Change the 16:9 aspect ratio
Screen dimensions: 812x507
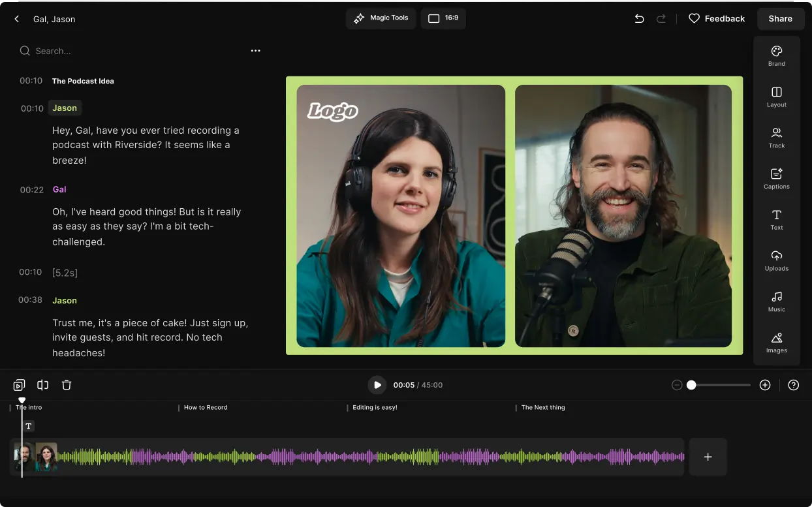click(x=443, y=18)
